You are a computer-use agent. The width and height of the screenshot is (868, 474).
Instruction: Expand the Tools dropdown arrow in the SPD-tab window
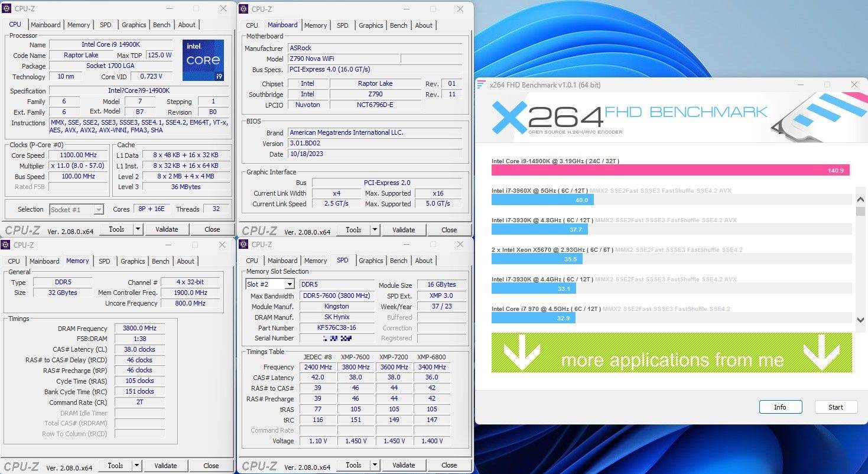tap(375, 465)
